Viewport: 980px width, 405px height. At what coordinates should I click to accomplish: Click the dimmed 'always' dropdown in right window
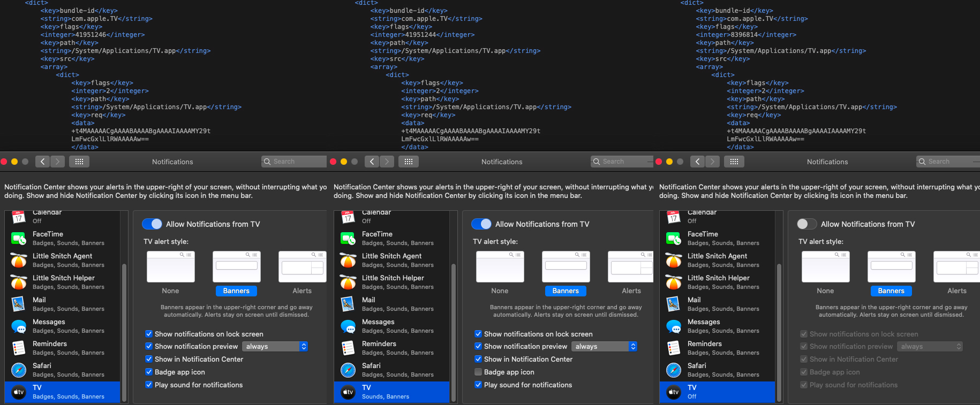coord(930,347)
